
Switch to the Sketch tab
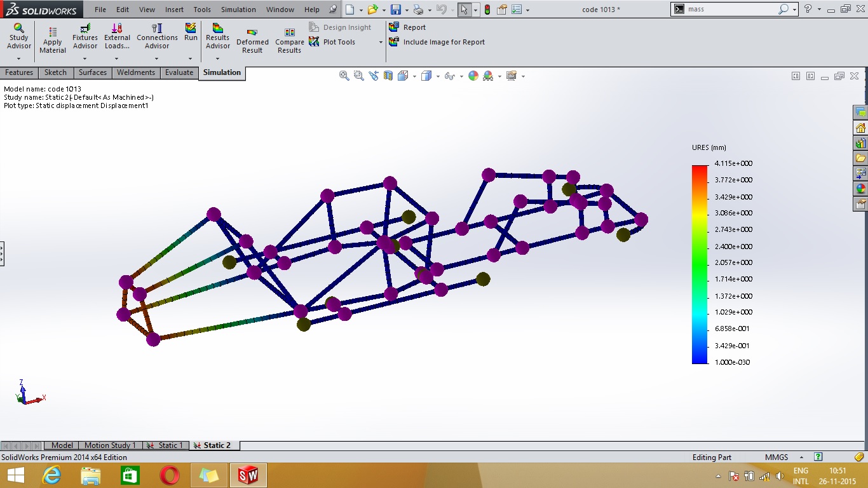click(55, 72)
